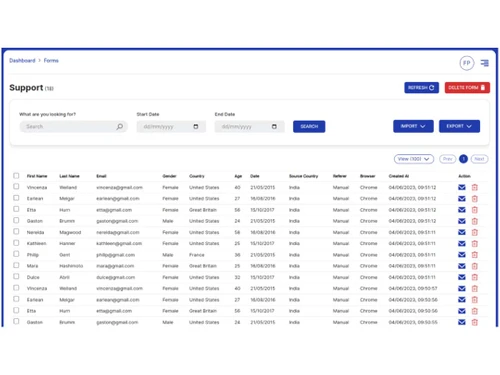Click the Start Date field

(171, 127)
